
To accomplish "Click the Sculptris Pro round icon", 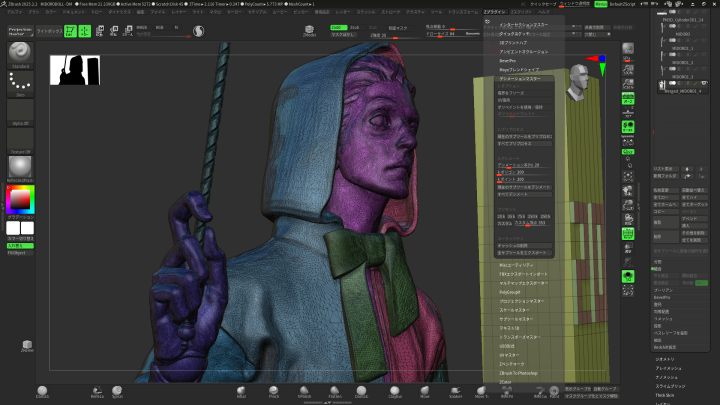I will [198, 31].
